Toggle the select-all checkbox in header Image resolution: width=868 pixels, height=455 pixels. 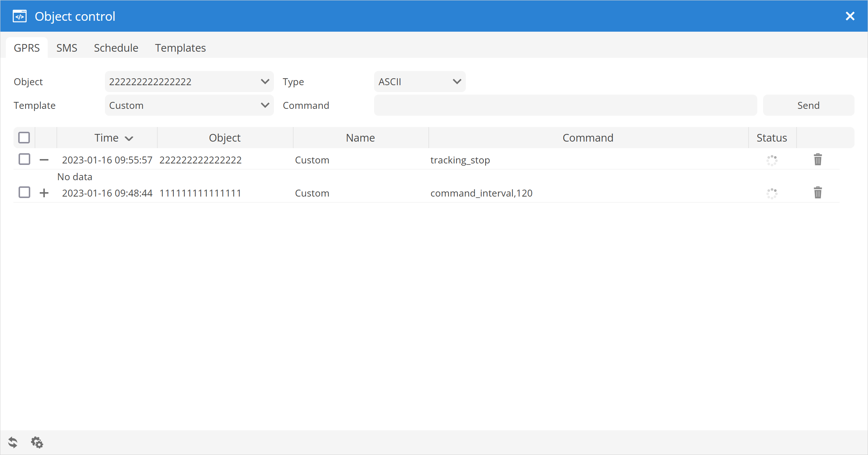pyautogui.click(x=24, y=138)
